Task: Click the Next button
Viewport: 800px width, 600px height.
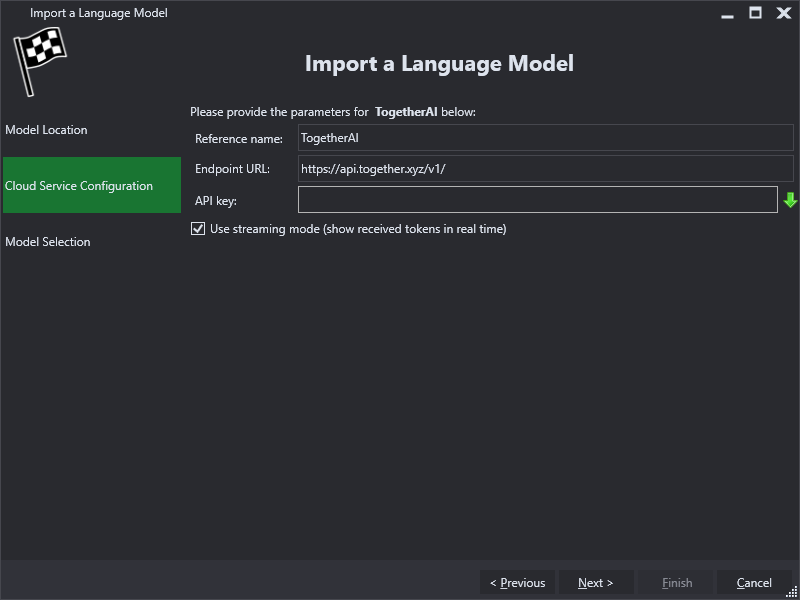Action: coord(596,583)
